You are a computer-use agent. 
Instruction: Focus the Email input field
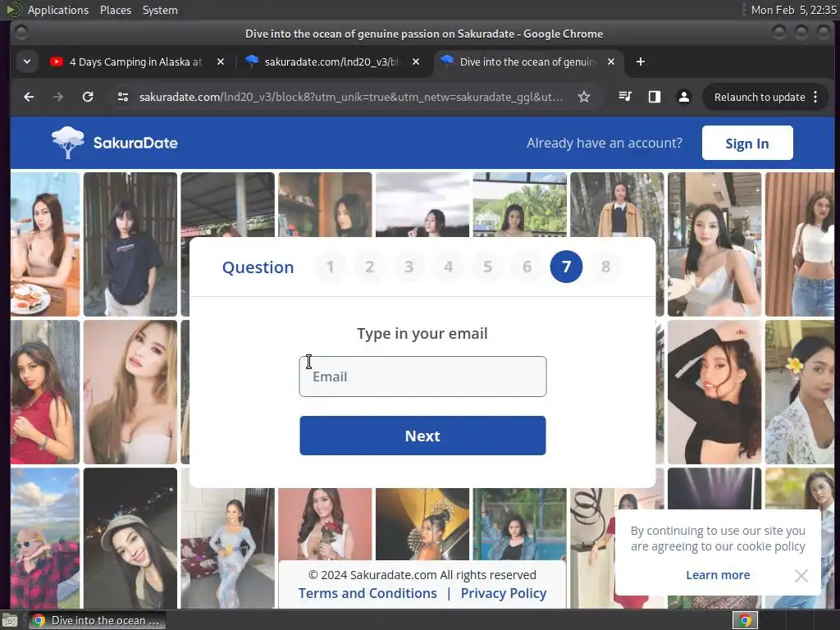point(422,377)
